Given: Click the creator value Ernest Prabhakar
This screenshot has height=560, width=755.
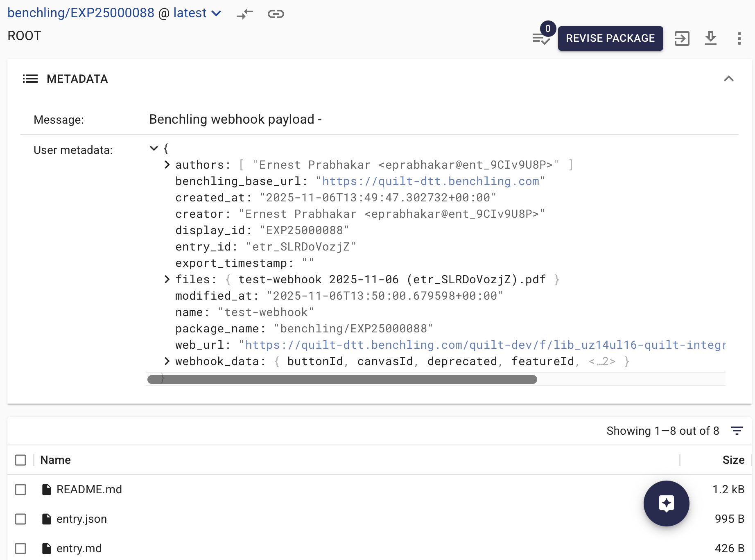Looking at the screenshot, I should tap(392, 214).
